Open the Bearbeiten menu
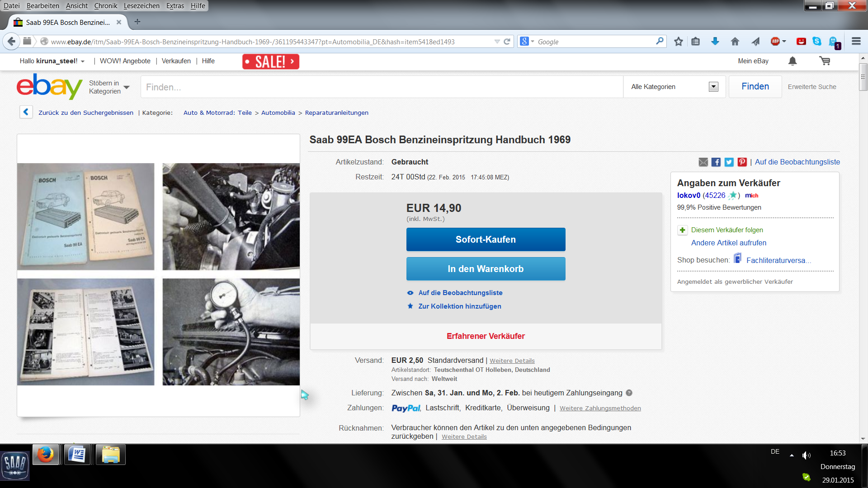 pos(43,6)
